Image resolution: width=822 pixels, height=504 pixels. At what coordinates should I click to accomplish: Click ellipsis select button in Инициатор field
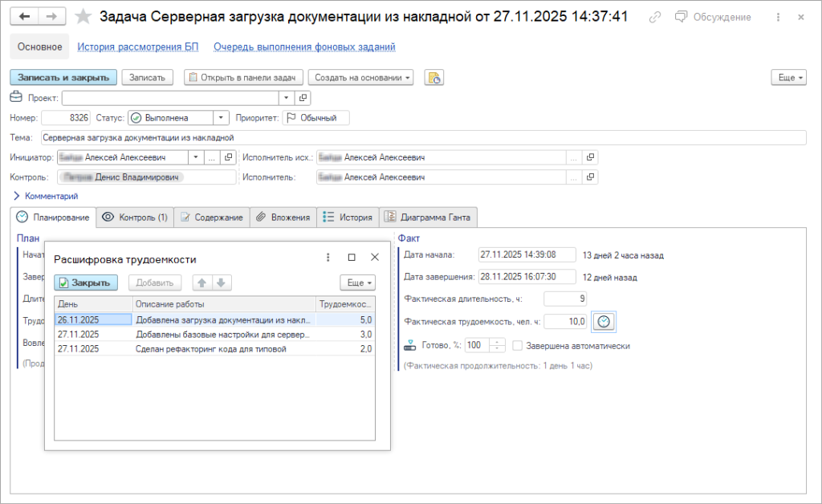pos(211,157)
